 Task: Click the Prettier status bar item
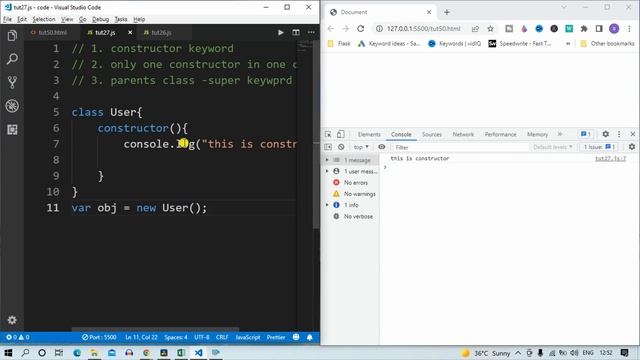[276, 337]
